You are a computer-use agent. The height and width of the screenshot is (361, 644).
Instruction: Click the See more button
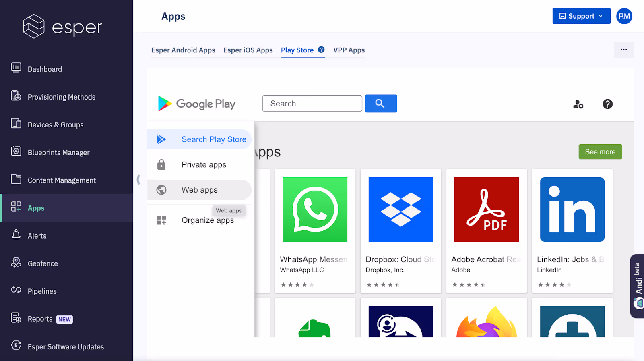point(600,152)
